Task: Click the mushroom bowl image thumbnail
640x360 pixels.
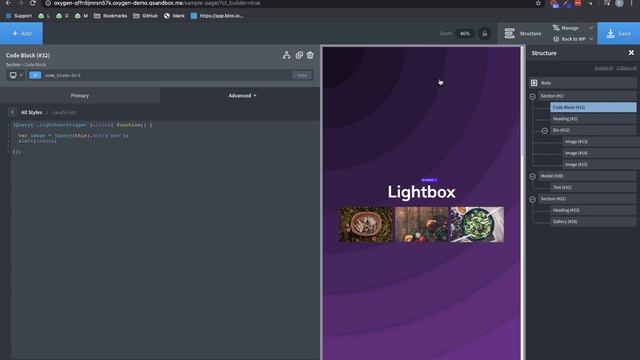Action: (x=366, y=224)
